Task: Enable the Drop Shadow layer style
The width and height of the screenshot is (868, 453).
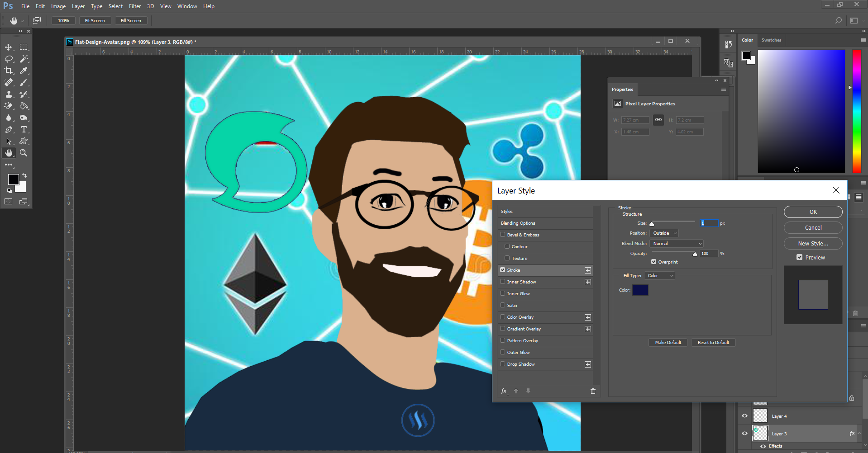Action: point(502,364)
